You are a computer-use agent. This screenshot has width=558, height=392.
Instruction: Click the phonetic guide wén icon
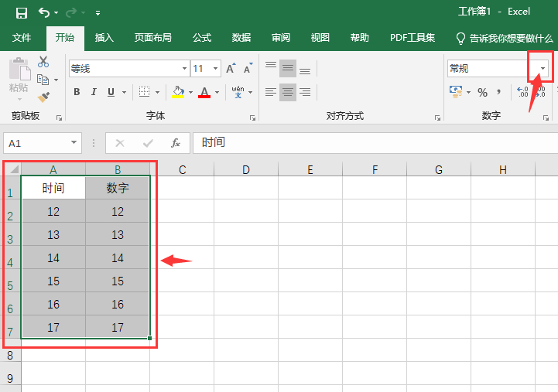tap(238, 92)
